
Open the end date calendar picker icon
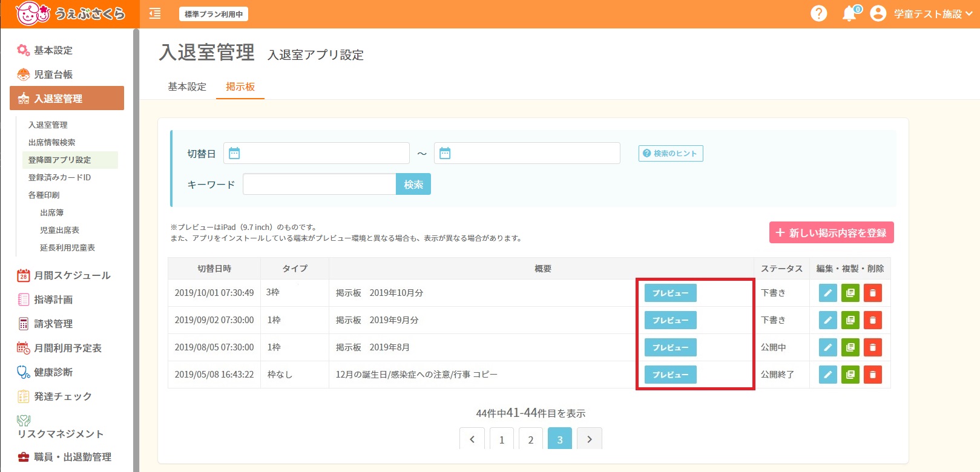click(445, 153)
